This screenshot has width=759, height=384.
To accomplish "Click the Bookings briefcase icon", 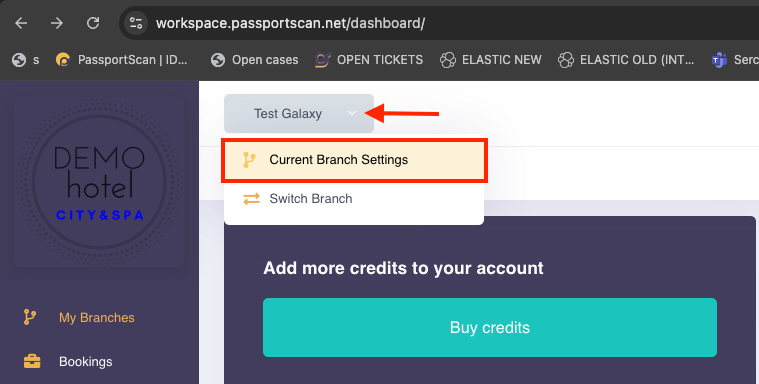I will click(x=32, y=361).
